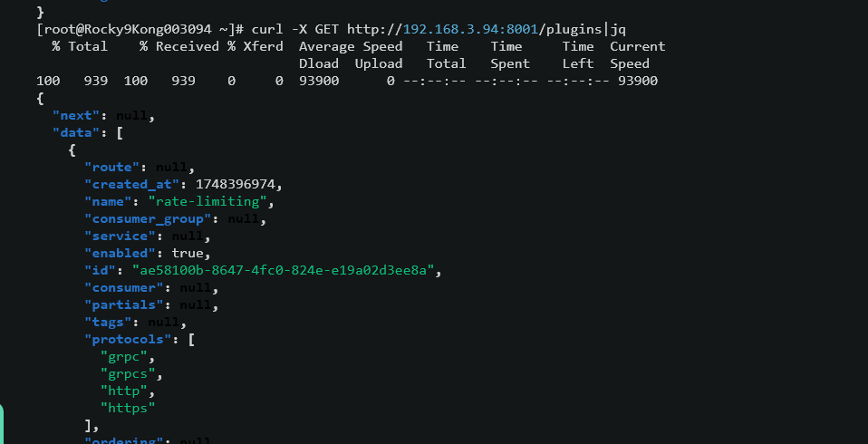Click the enabled value true

pos(188,253)
